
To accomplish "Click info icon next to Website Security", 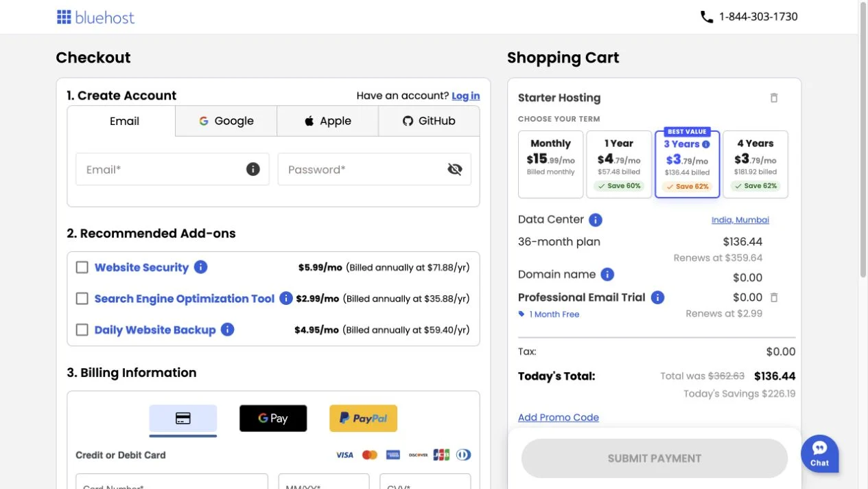I will pyautogui.click(x=201, y=267).
